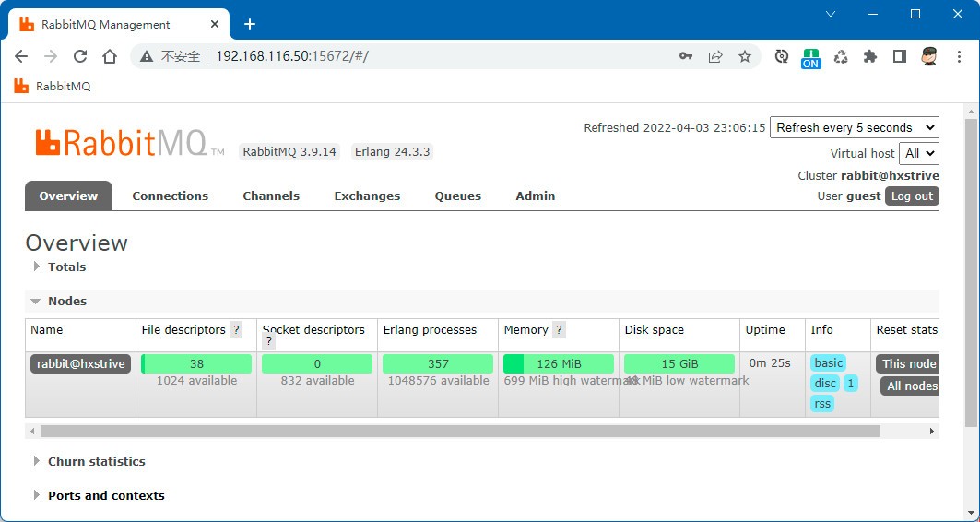Open the browser Home page icon
The height and width of the screenshot is (522, 980).
tap(110, 57)
